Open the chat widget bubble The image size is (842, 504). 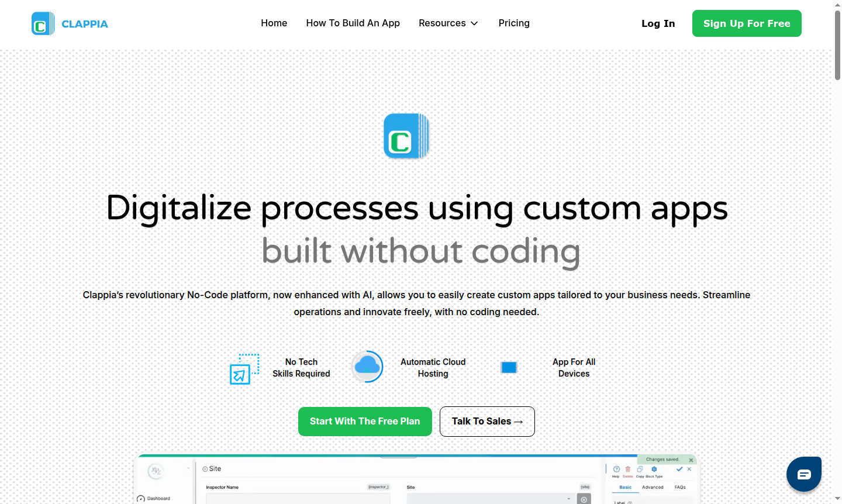(803, 474)
